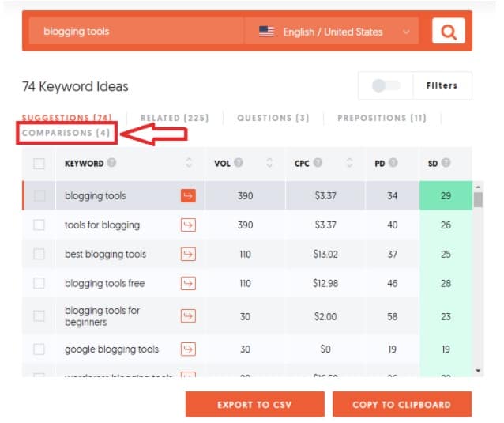504x423 pixels.
Task: Switch to the Prepositions (11) tab
Action: (x=382, y=118)
